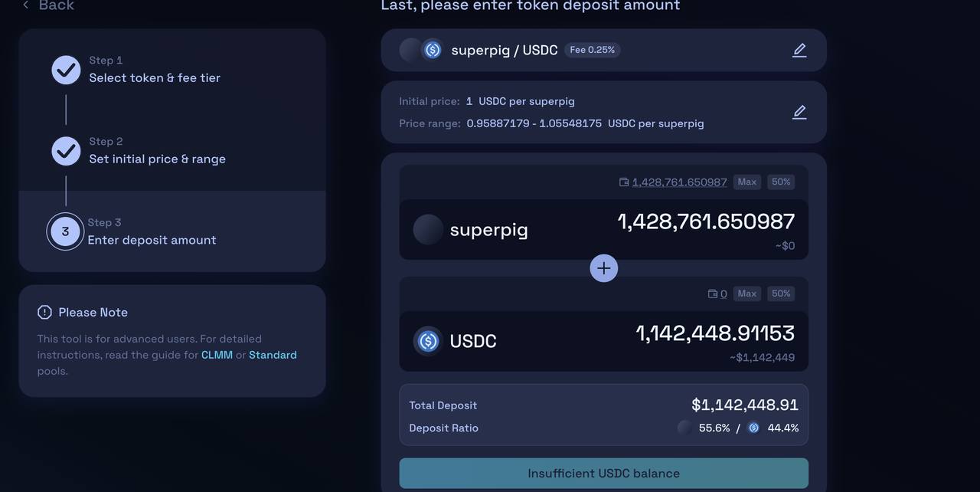Click the superpig wallet balance 1,428,761.650987
Screen dimensions: 980x492
pyautogui.click(x=680, y=182)
